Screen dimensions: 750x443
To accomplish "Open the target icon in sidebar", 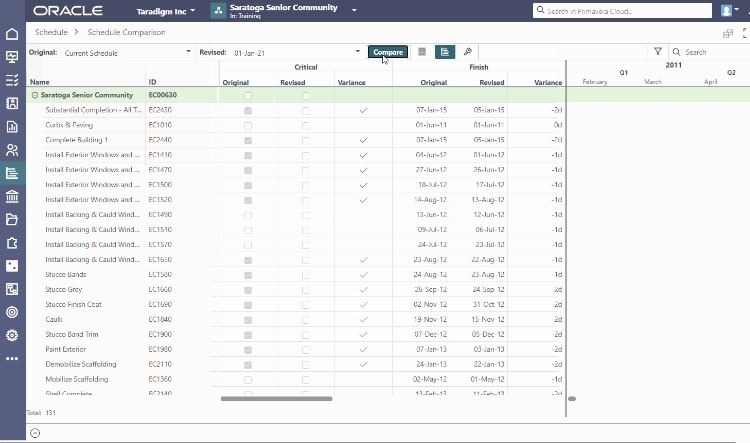I will pyautogui.click(x=12, y=312).
